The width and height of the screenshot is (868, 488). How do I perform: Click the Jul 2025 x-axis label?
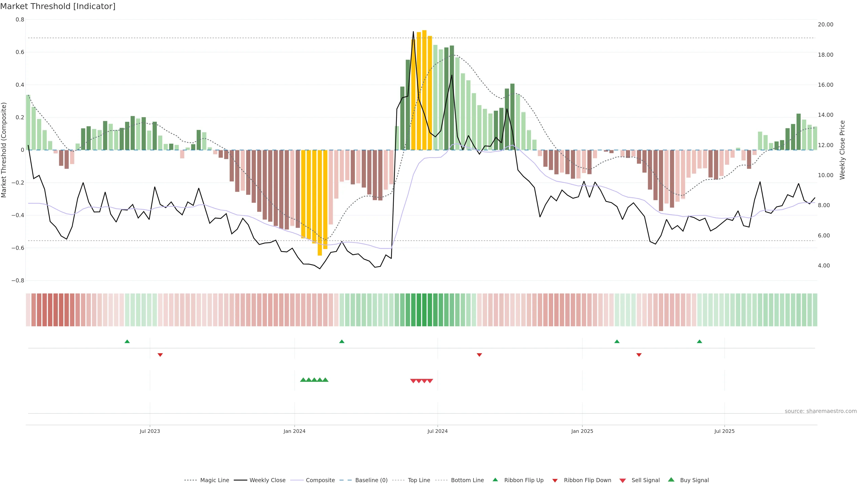tap(724, 431)
